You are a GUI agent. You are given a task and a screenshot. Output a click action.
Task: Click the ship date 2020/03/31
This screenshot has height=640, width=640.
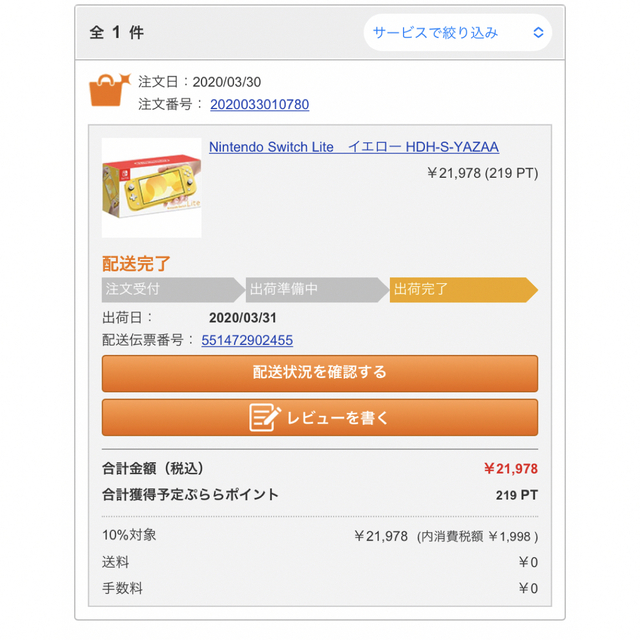(243, 318)
